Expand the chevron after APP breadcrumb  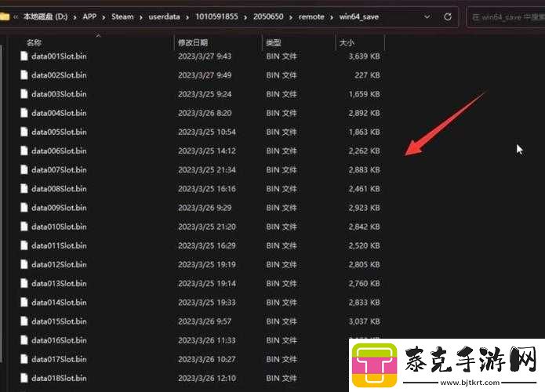click(104, 17)
